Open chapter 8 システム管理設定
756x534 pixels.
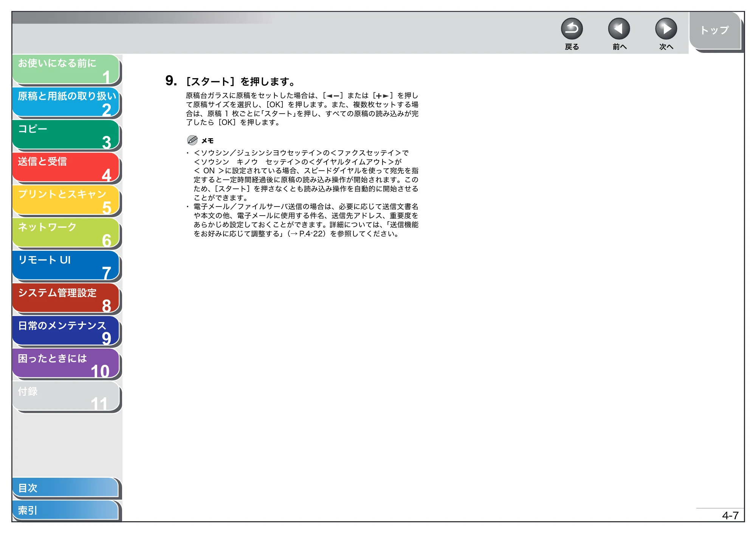click(66, 299)
